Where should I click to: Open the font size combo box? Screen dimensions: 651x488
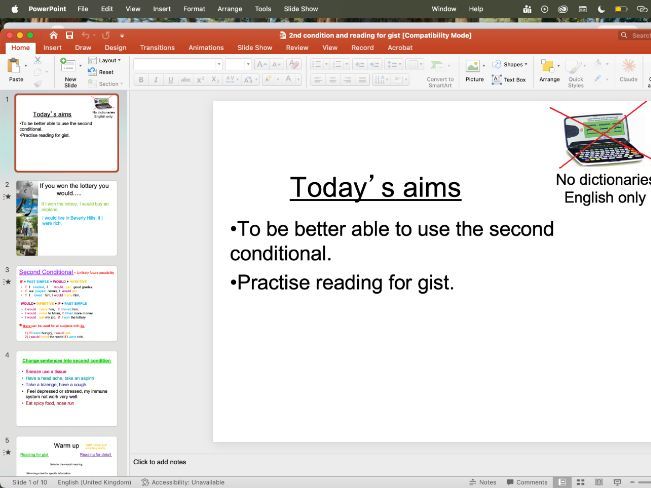[x=238, y=64]
